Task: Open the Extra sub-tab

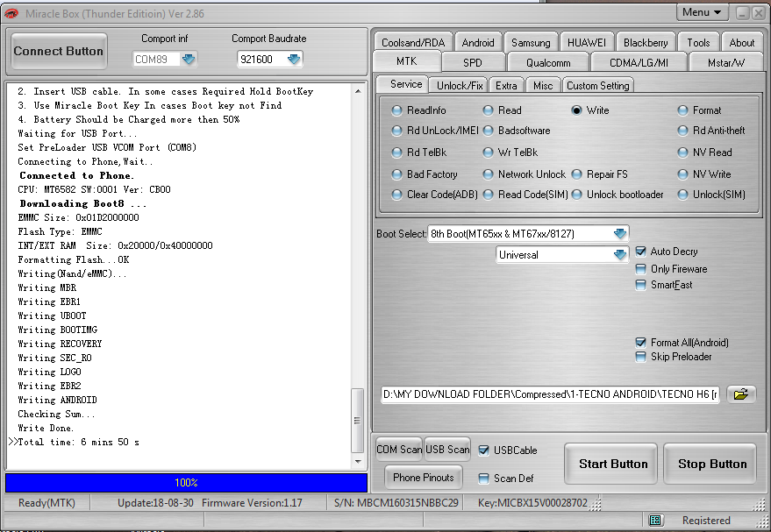Action: (x=506, y=86)
